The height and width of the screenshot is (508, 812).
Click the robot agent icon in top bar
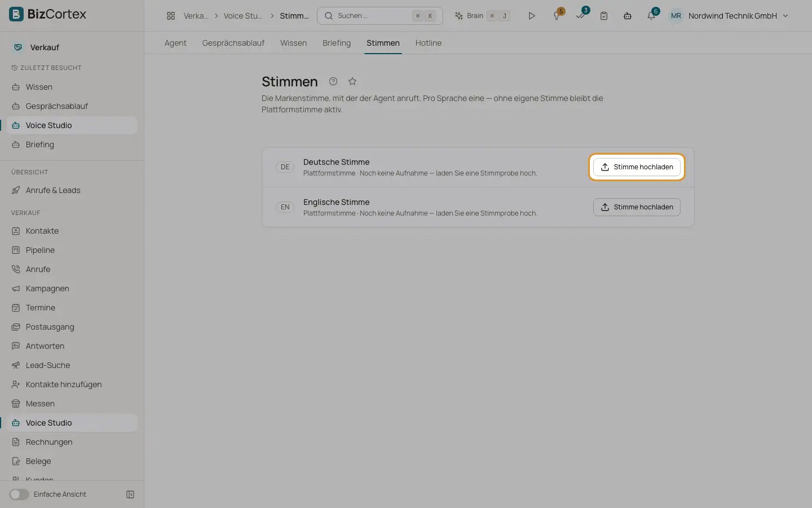[x=628, y=16]
